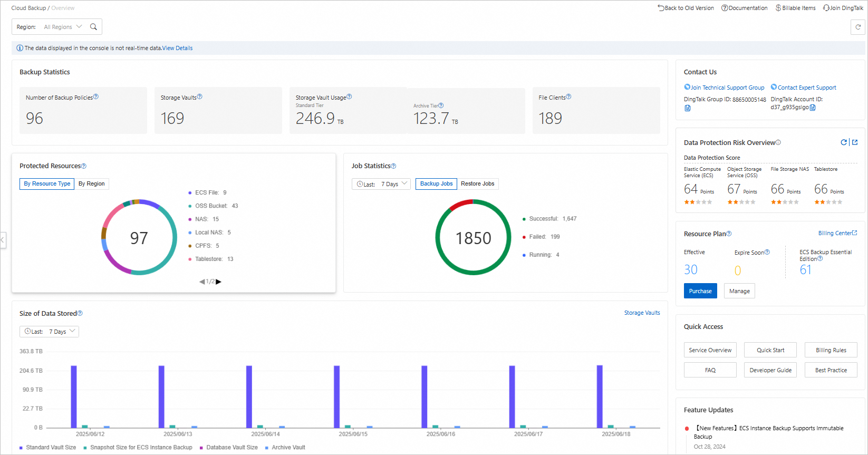Refresh the Data Protection Risk Overview

tap(844, 142)
